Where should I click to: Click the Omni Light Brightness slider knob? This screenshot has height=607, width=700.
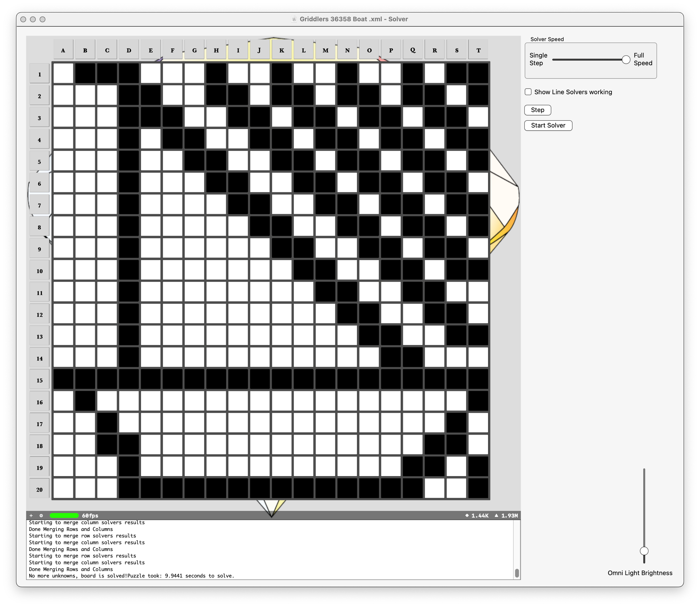pos(644,551)
